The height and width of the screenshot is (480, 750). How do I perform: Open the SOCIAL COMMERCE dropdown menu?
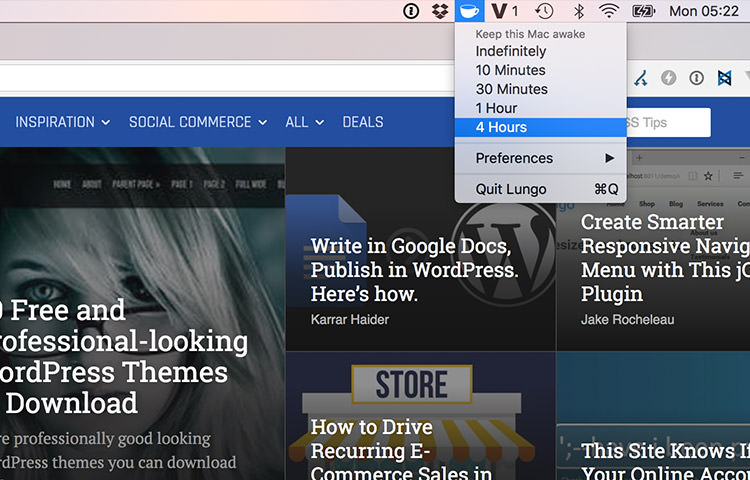[198, 122]
